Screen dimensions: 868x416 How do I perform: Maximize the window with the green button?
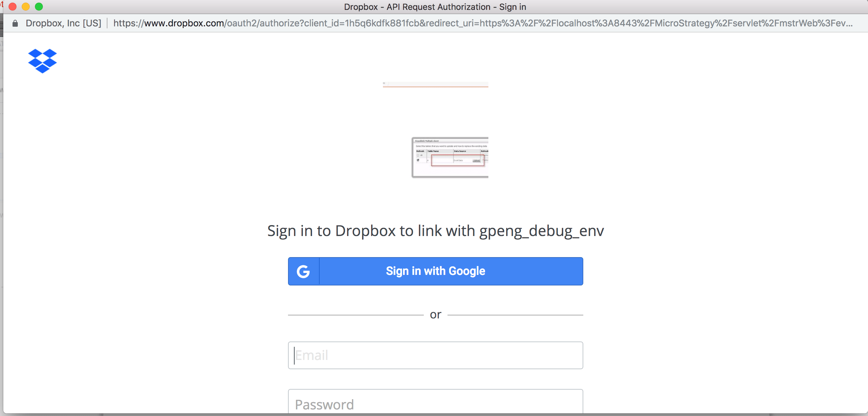pos(39,7)
